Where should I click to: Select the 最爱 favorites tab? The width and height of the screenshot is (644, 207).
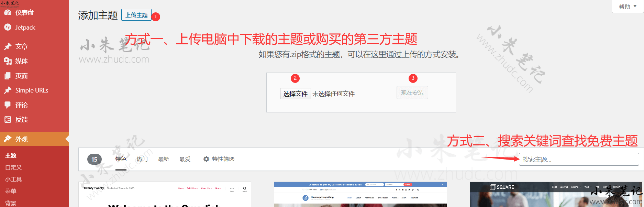click(x=185, y=159)
